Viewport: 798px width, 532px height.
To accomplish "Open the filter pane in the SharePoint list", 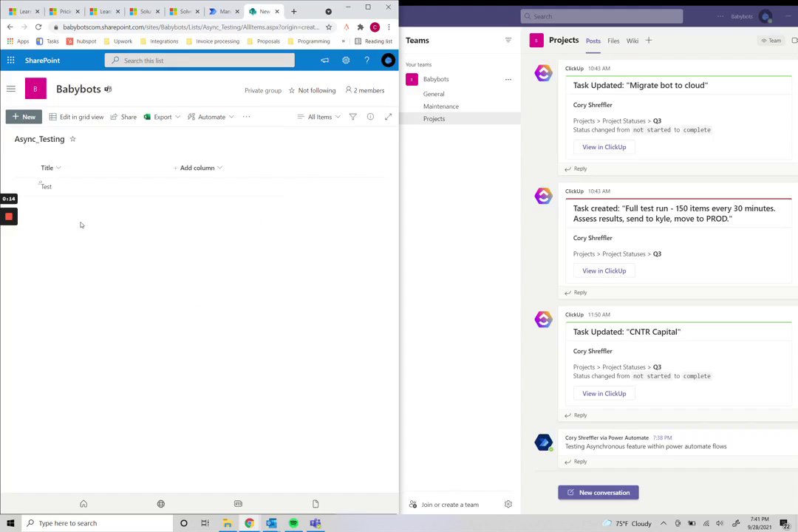I will coord(352,117).
